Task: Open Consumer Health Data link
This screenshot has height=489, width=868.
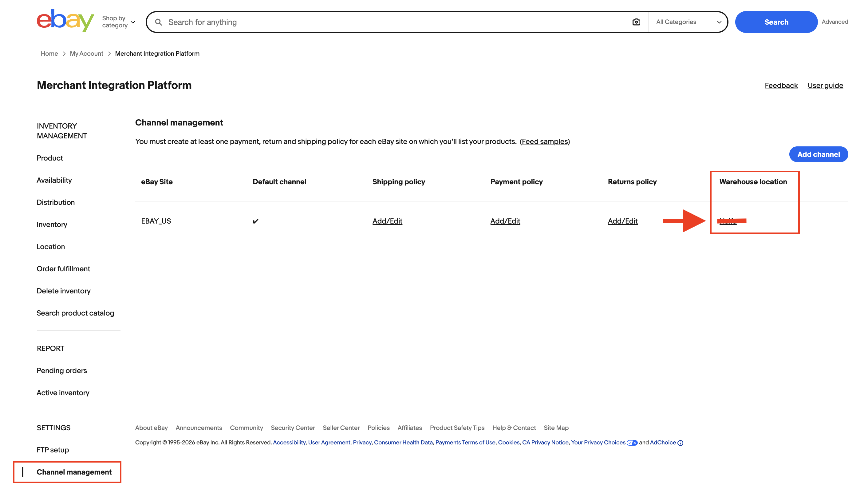Action: click(x=403, y=443)
